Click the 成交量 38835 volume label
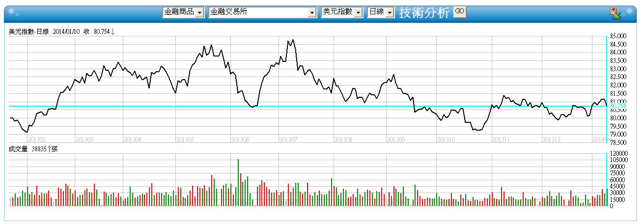The height and width of the screenshot is (224, 644). pos(33,148)
